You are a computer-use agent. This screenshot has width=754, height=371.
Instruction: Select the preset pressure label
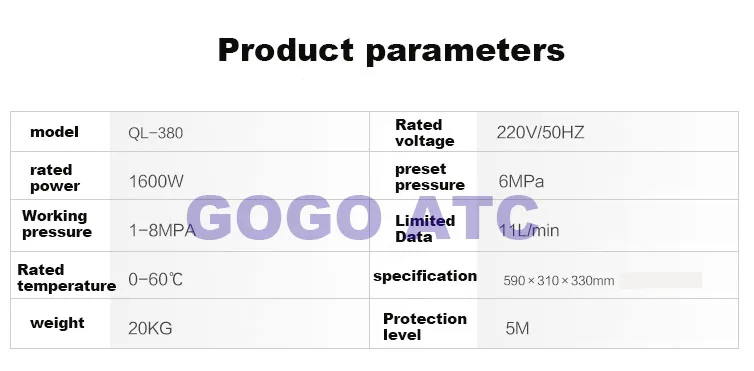point(430,177)
